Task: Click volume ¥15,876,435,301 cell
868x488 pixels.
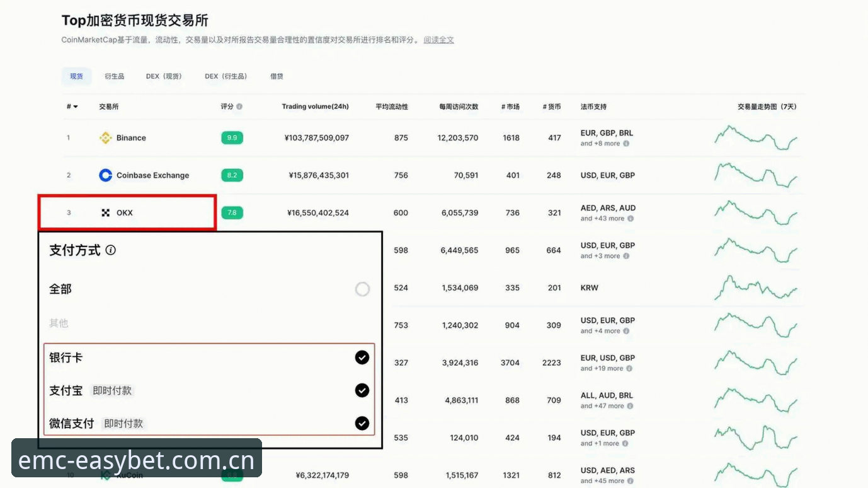Action: [x=319, y=175]
